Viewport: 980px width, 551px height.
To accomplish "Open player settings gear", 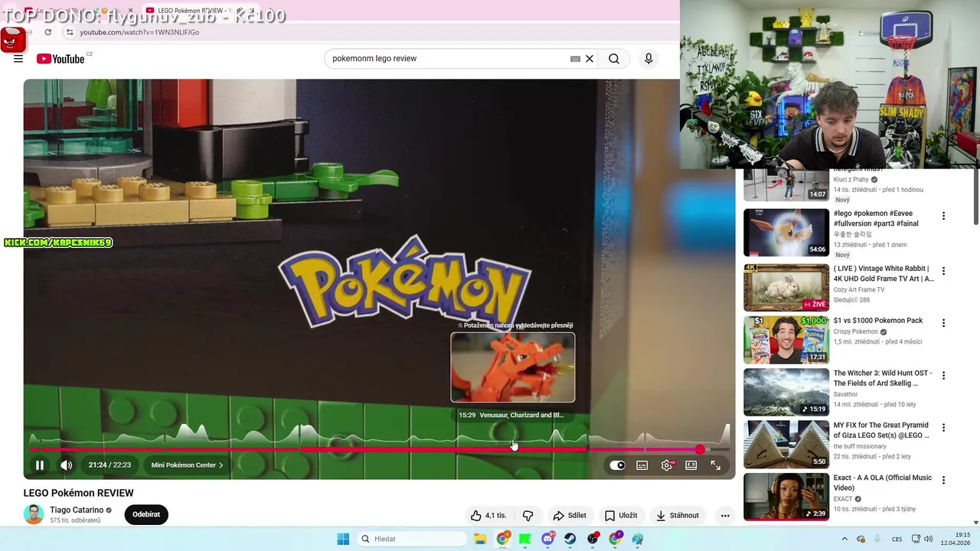I will 667,465.
